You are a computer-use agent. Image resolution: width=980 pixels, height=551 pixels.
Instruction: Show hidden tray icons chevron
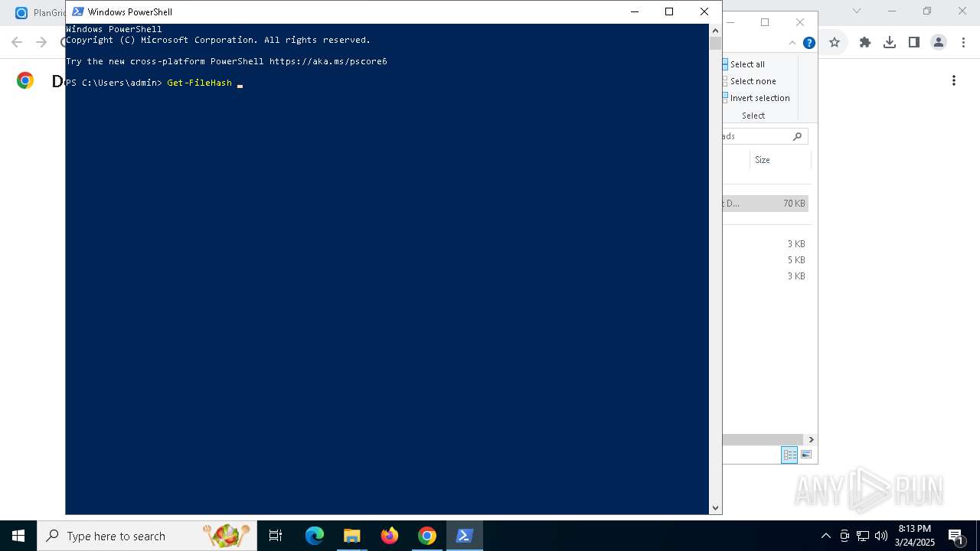[x=825, y=536]
